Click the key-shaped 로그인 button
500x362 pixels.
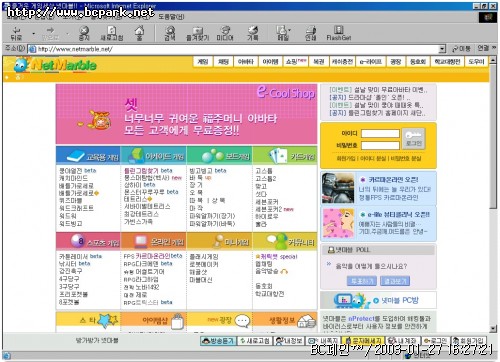[x=413, y=139]
